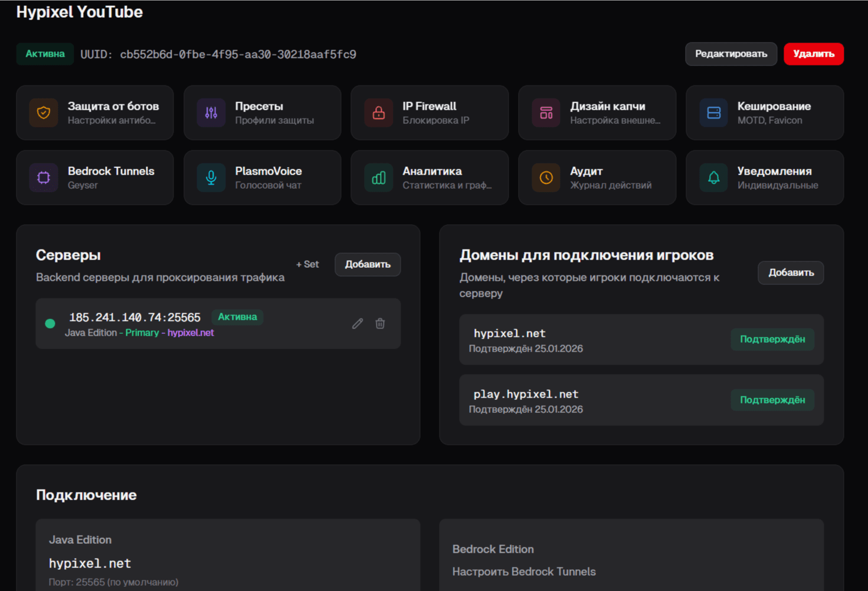868x591 pixels.
Task: Select the hypixel.net address under Java Edition in Подключение
Action: 90,563
